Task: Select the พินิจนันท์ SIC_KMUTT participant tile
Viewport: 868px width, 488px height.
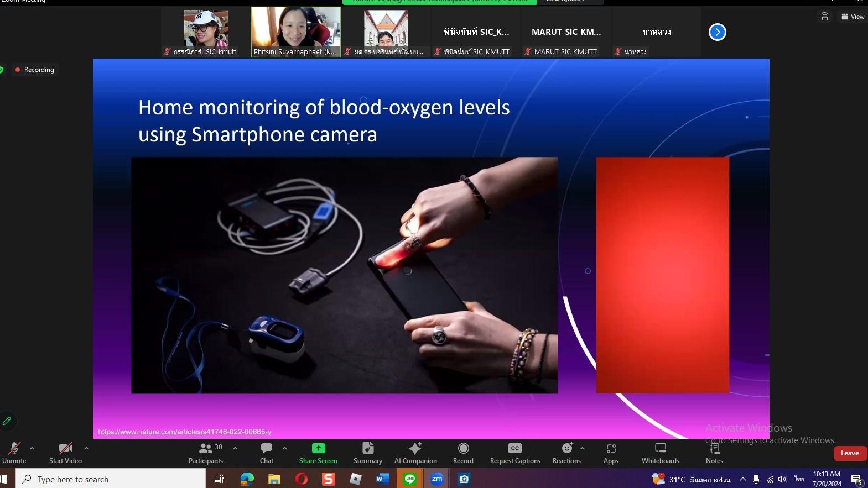Action: point(476,32)
